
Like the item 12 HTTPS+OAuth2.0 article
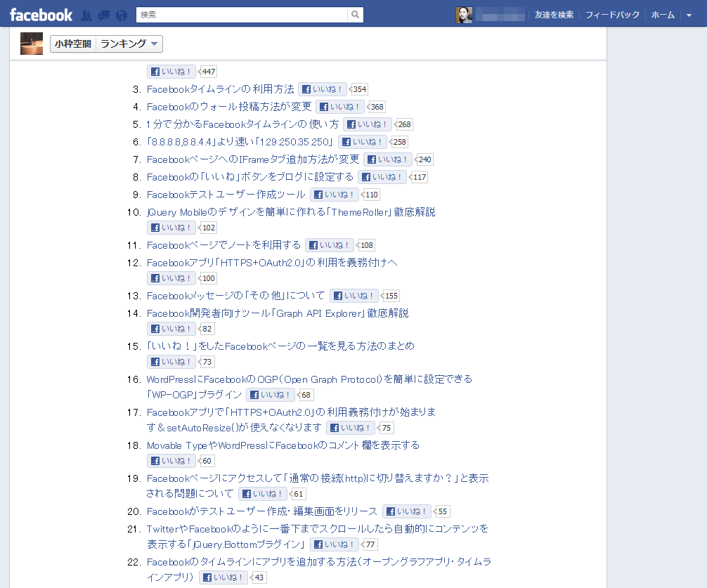coord(171,278)
